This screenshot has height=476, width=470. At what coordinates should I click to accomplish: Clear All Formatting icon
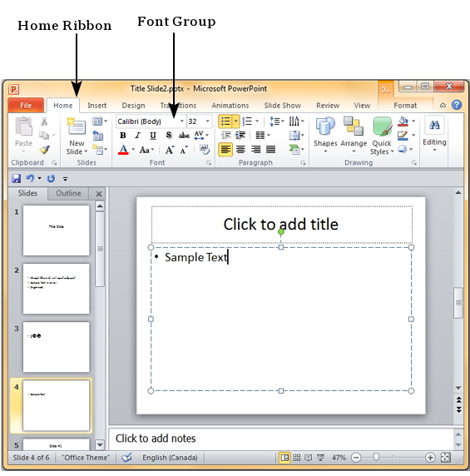click(x=205, y=149)
